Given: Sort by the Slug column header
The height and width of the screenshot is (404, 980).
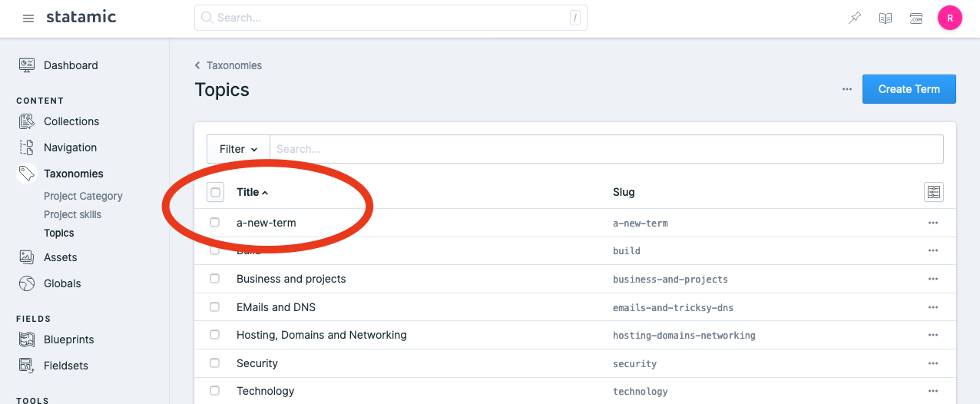Looking at the screenshot, I should point(624,192).
